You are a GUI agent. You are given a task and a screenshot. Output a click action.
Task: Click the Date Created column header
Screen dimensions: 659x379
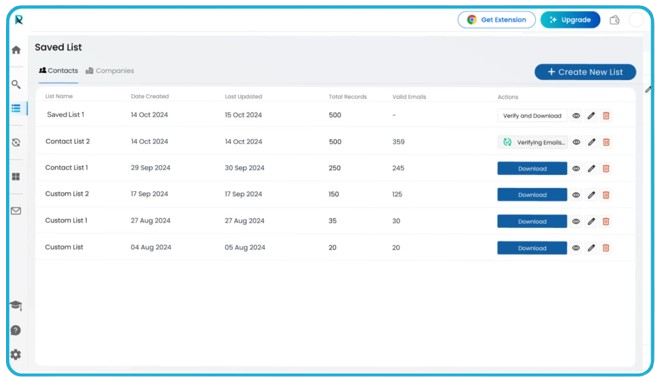pyautogui.click(x=150, y=96)
